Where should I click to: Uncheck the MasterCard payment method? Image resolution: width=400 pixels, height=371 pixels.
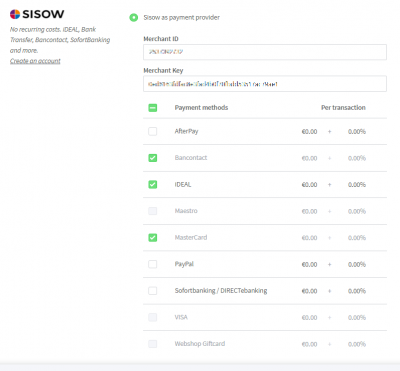153,238
